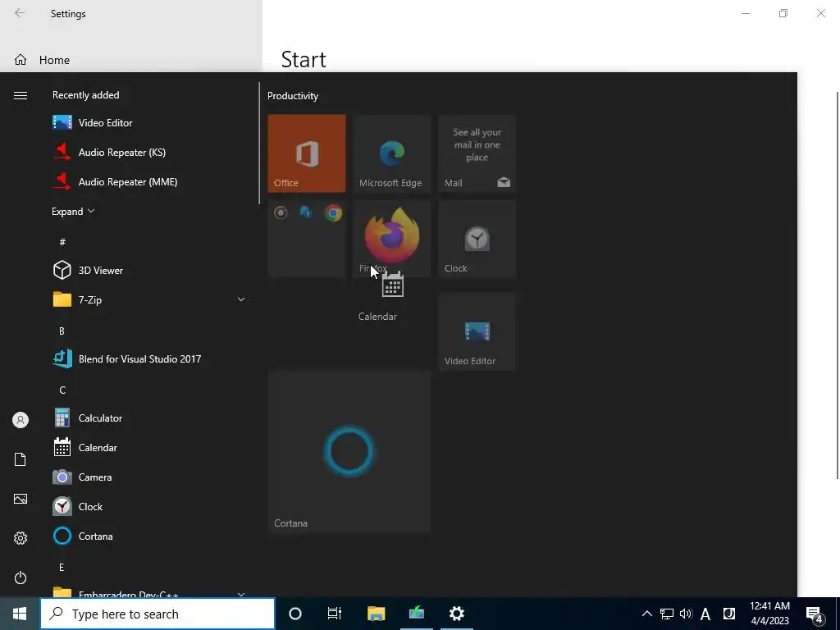This screenshot has width=840, height=630.
Task: Click the Settings window scrollbar
Action: (837, 285)
